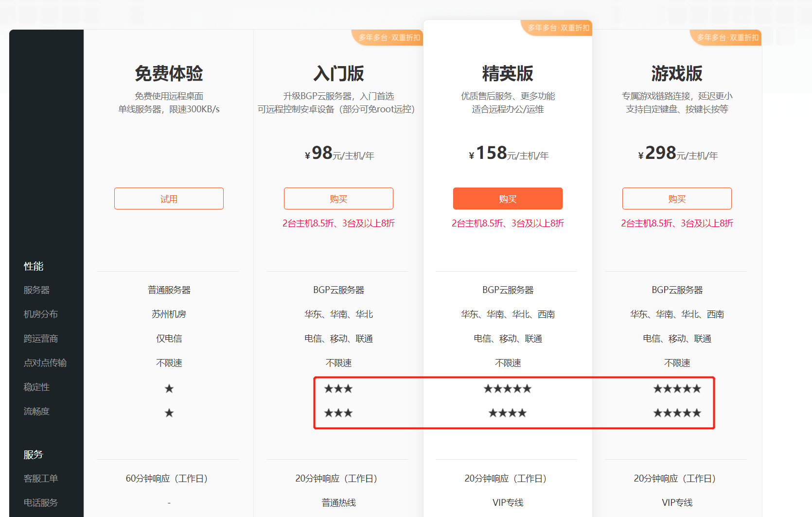Click the 试用 button under 免费体验
The height and width of the screenshot is (517, 812).
(169, 199)
